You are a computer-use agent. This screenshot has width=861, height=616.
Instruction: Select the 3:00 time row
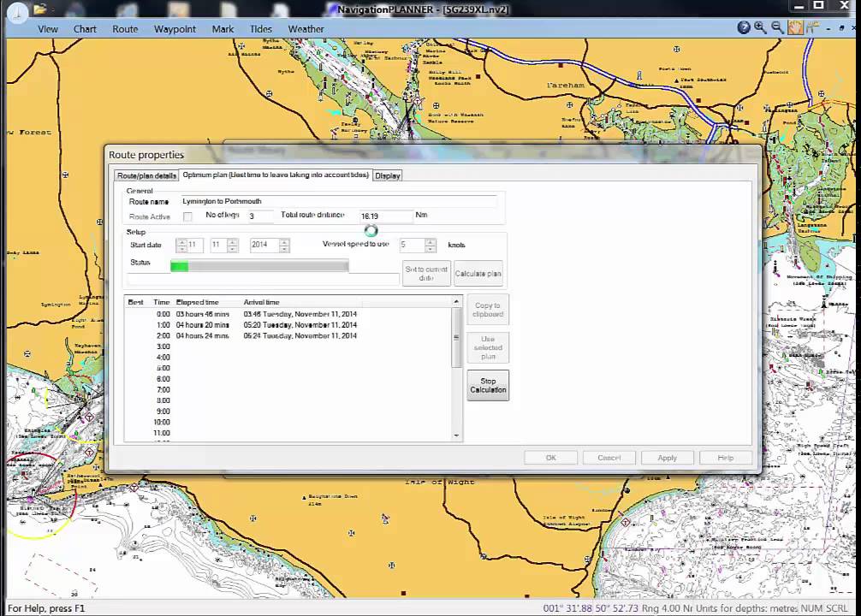tap(288, 346)
